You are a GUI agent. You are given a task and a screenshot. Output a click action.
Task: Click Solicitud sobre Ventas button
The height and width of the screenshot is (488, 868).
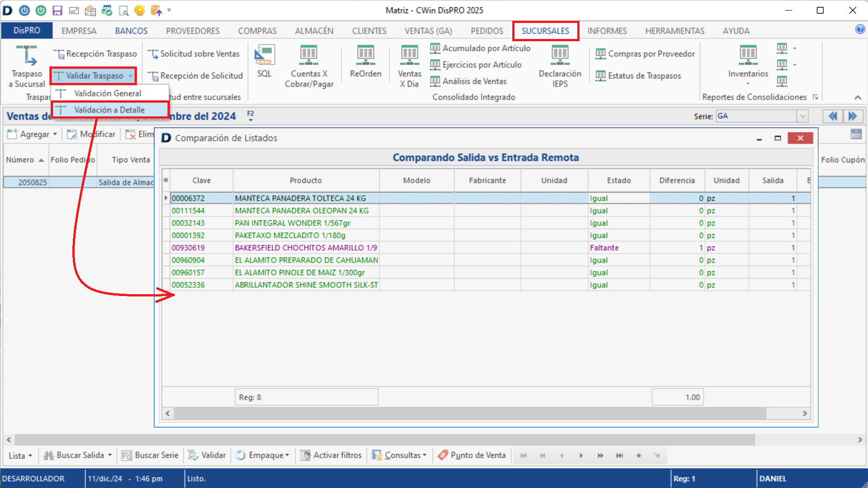[194, 54]
